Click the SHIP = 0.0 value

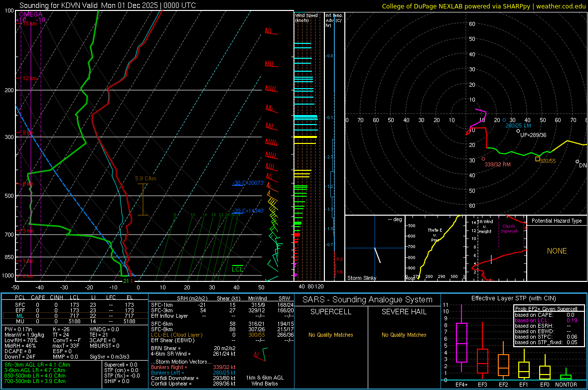[117, 381]
